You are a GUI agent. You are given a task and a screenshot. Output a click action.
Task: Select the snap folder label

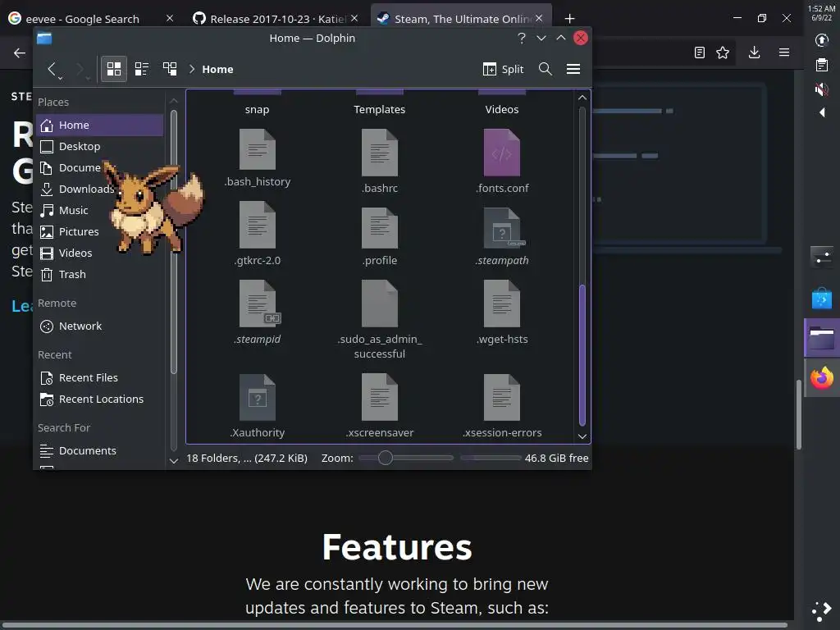click(x=257, y=109)
